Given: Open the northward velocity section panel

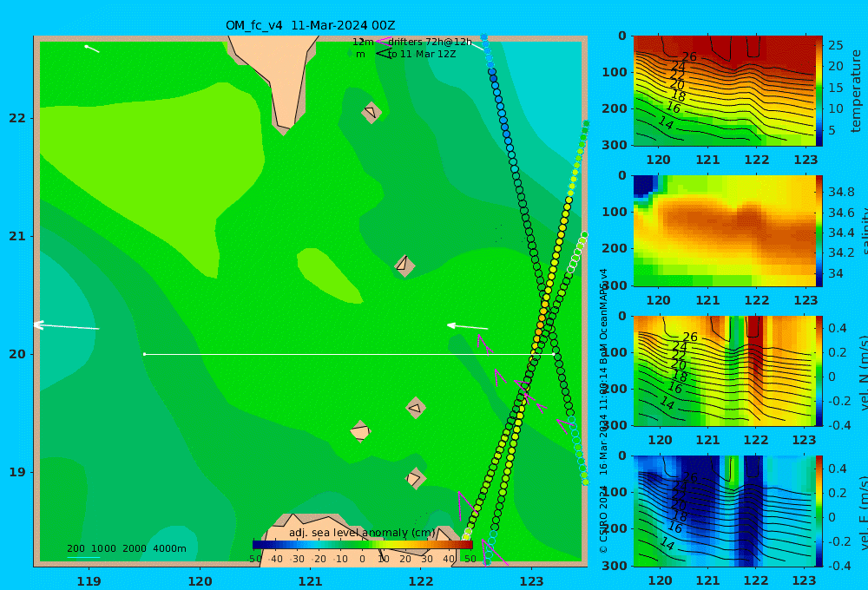Looking at the screenshot, I should pyautogui.click(x=724, y=371).
